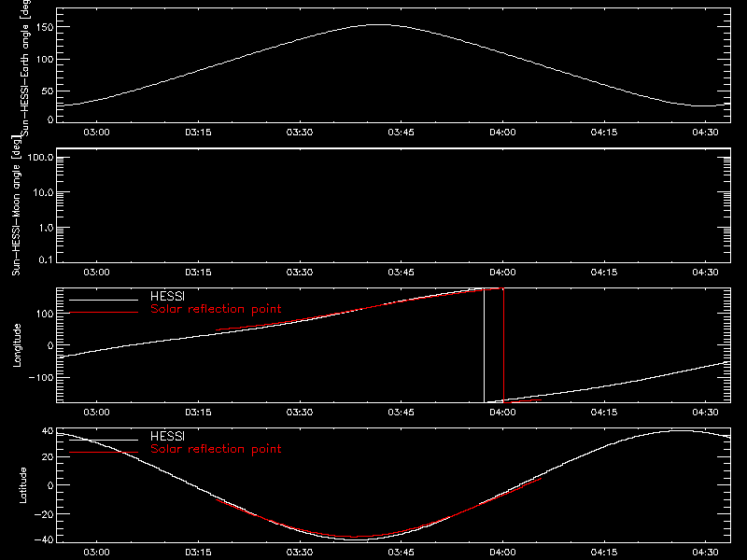Click the peak of the Sun-HESSI-Earth angle curve
This screenshot has height=560, width=747.
[x=379, y=25]
